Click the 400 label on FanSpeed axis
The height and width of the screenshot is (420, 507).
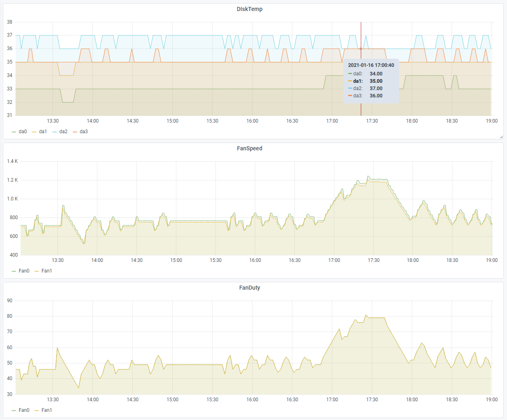14,255
